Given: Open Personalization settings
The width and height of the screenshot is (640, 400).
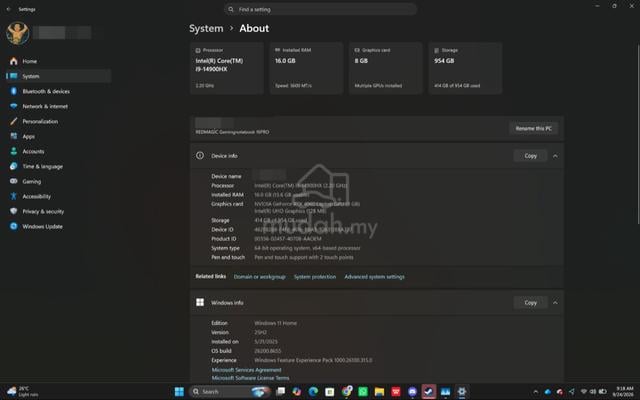Looking at the screenshot, I should click(40, 122).
